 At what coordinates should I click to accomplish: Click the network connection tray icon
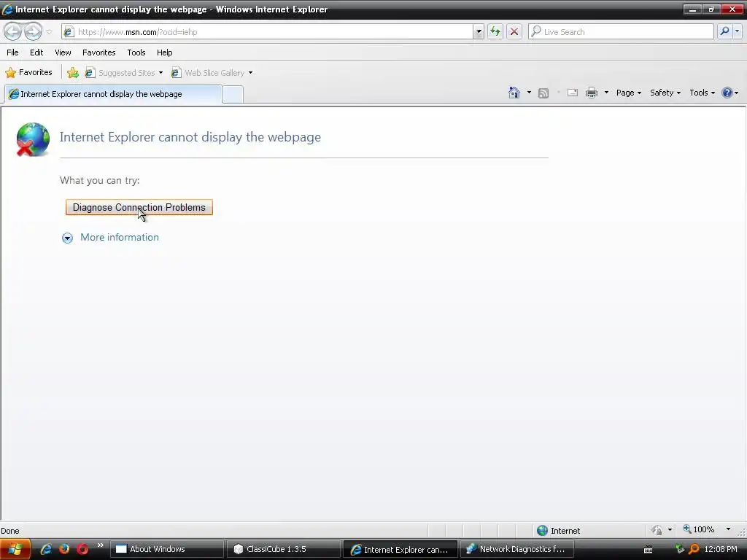(x=680, y=549)
